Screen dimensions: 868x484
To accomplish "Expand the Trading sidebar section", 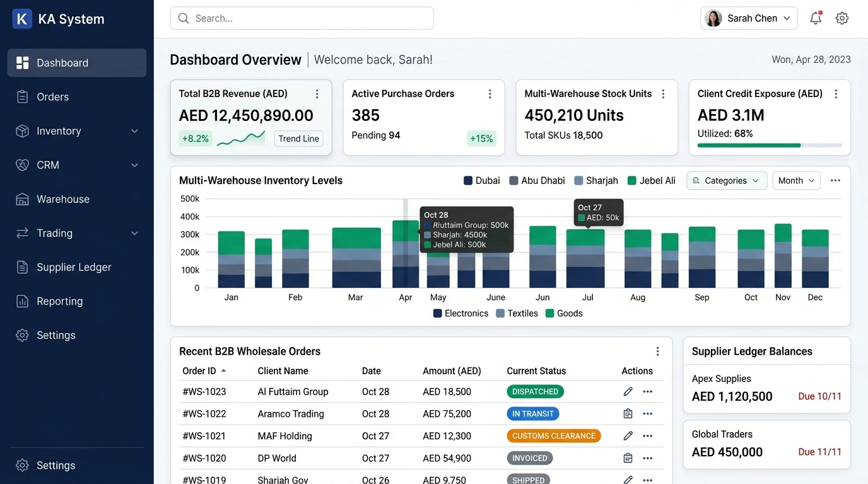I will [x=77, y=233].
